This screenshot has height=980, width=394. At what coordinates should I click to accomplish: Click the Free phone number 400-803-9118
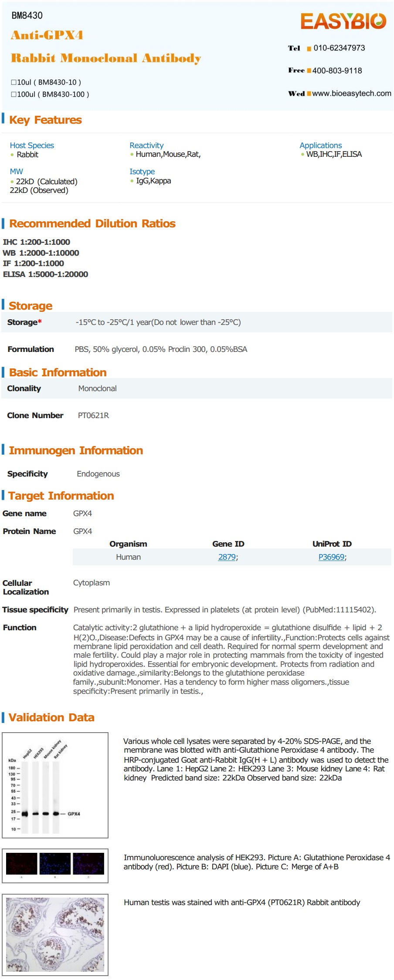pos(337,71)
